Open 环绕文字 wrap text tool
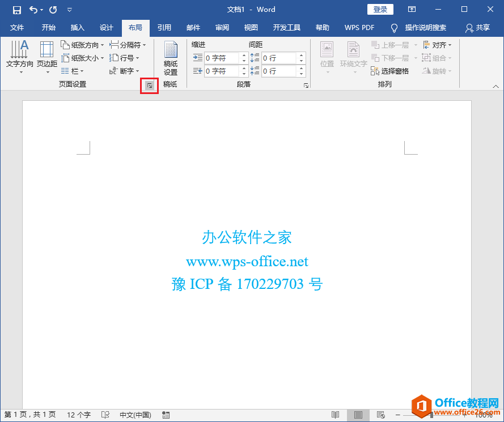This screenshot has height=422, width=504. point(354,57)
